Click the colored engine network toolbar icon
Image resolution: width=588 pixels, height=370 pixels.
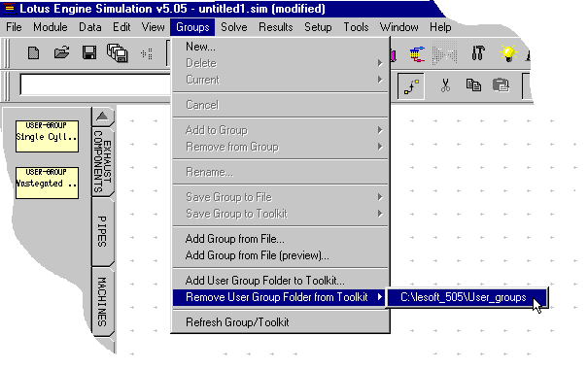pos(417,54)
